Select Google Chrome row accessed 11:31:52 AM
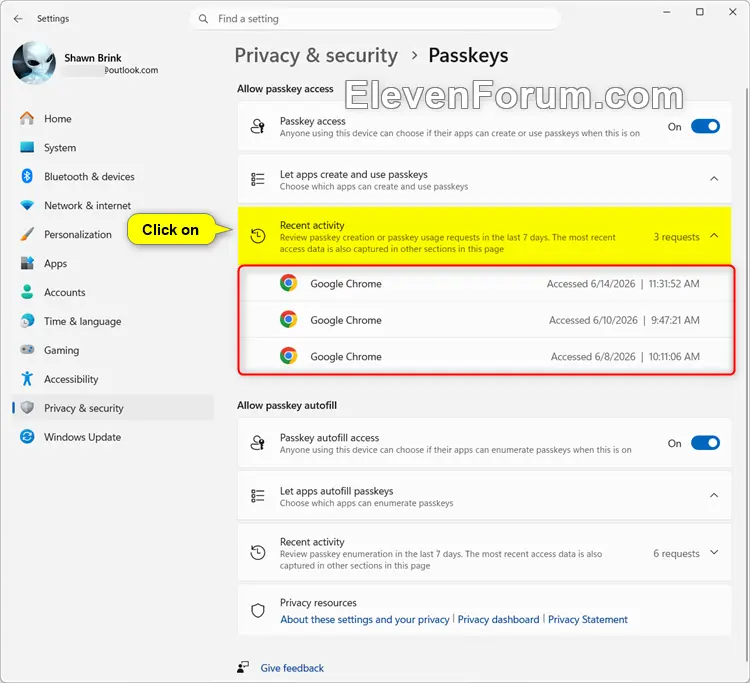 [x=486, y=284]
